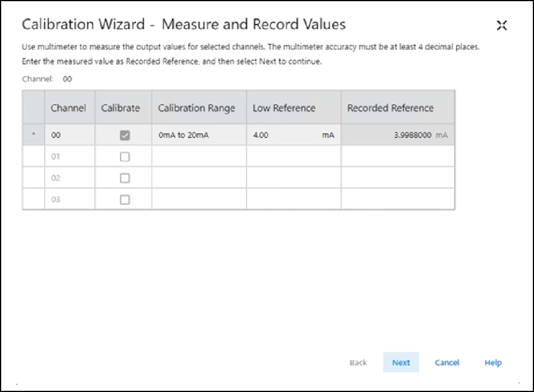Close the Calibration Wizard dialog
534x392 pixels.
pyautogui.click(x=502, y=25)
